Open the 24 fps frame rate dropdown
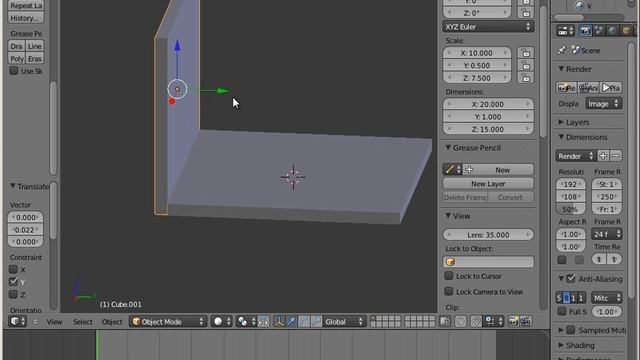 click(607, 234)
